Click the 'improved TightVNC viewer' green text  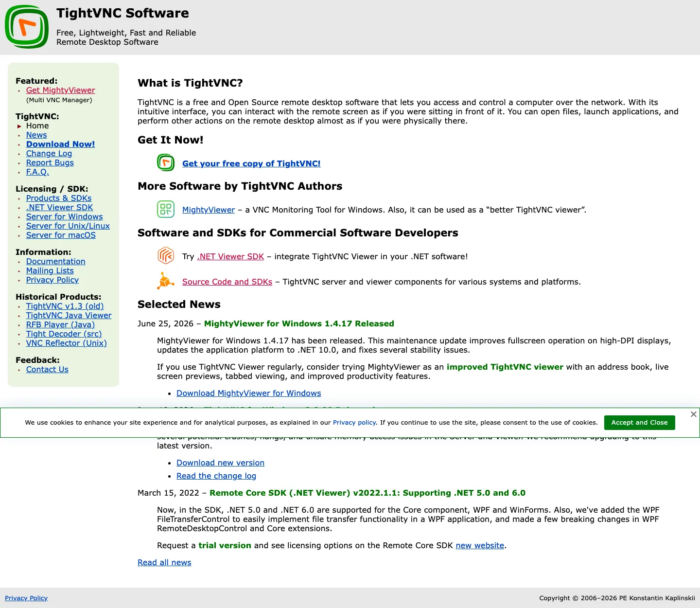point(505,367)
